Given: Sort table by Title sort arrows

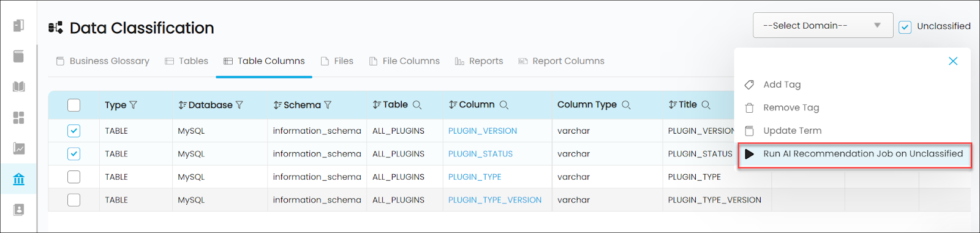Looking at the screenshot, I should (673, 105).
